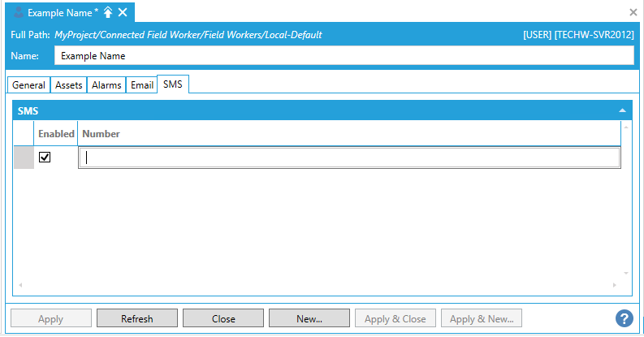Screen dimensions: 644x337
Task: Click the Name text field
Action: pos(343,55)
